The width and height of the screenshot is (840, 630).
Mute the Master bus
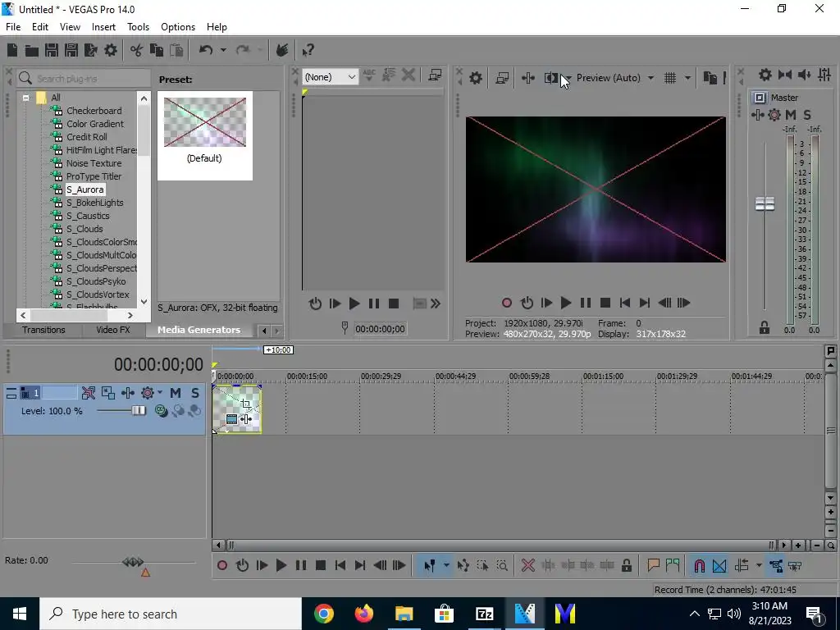click(791, 115)
